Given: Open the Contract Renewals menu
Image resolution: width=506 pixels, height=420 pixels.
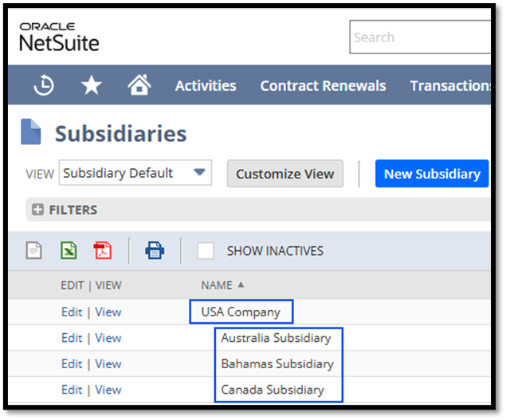Looking at the screenshot, I should pos(323,86).
